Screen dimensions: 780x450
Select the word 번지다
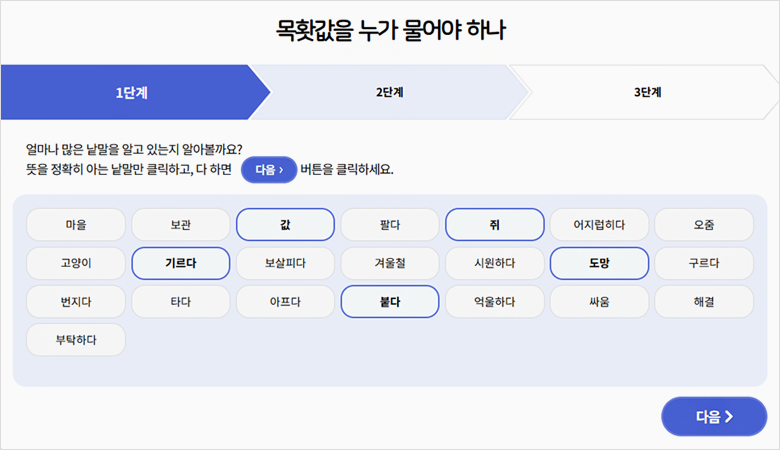coord(76,302)
